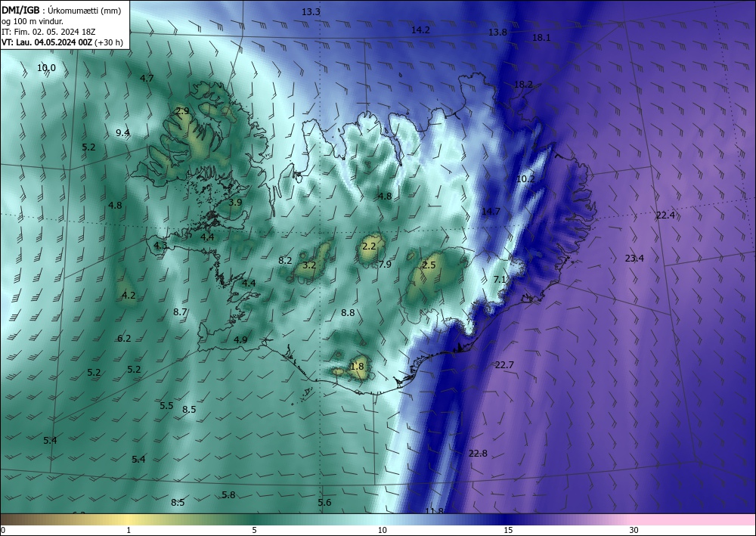Click the map value 4.7
The height and width of the screenshot is (536, 756).
[x=147, y=78]
